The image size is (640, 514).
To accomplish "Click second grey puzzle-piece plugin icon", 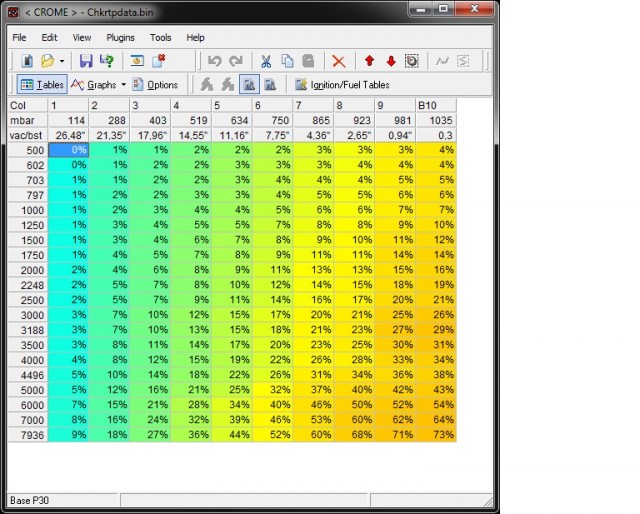I will (228, 85).
